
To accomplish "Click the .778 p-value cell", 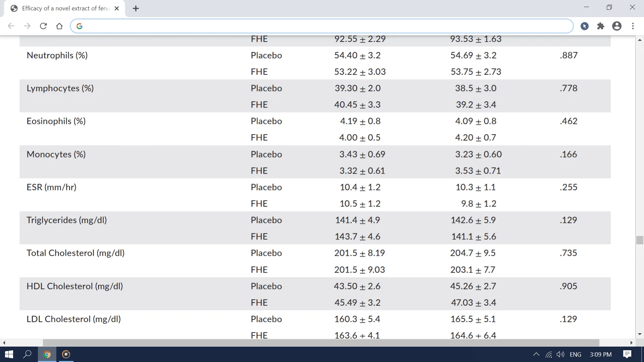I will [x=569, y=88].
